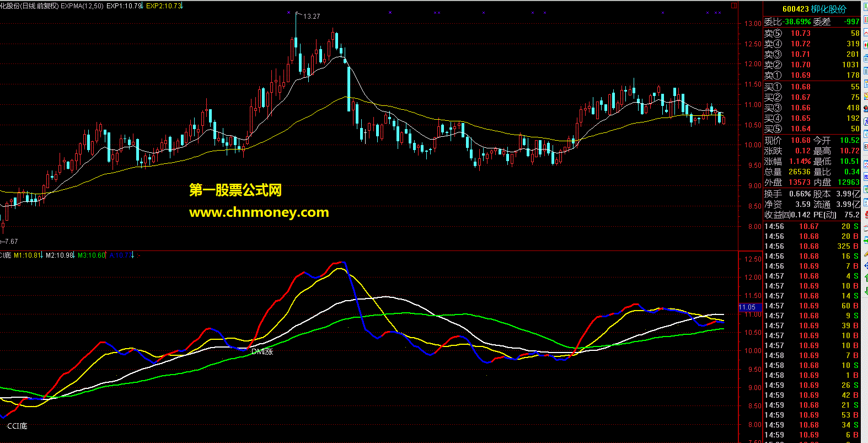
Task: Select the 卖③ 10.71 ask row
Action: coord(812,54)
